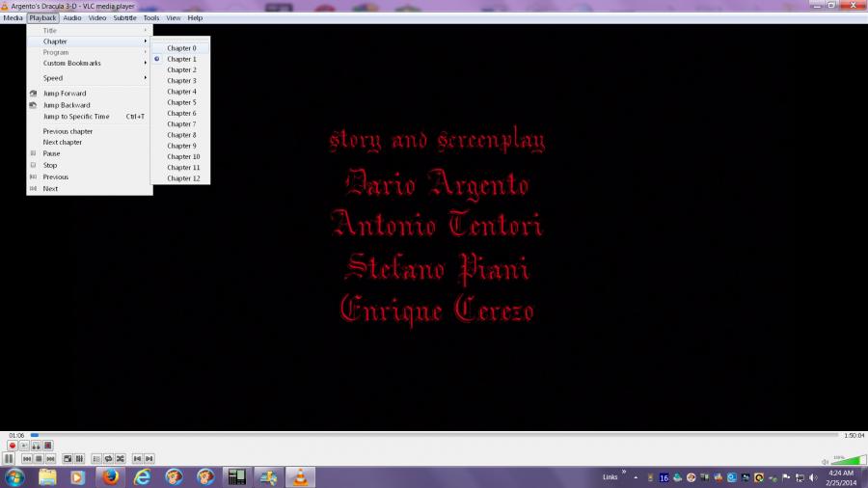Select Chapter 5
The image size is (868, 488).
[x=180, y=102]
